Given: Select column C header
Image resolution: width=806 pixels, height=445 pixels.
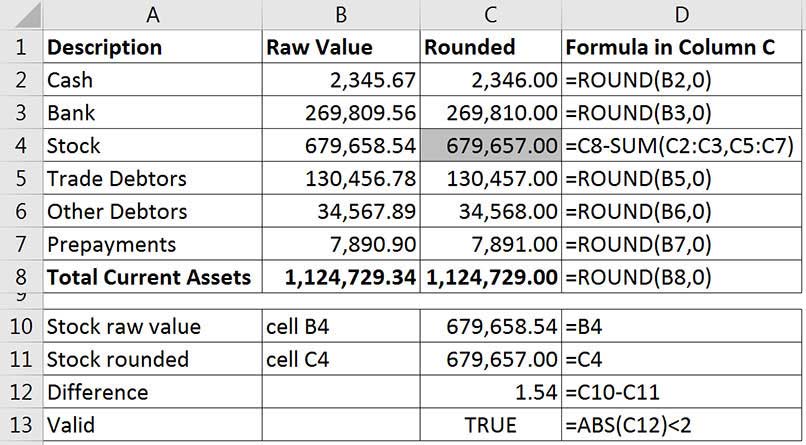Looking at the screenshot, I should pyautogui.click(x=491, y=14).
